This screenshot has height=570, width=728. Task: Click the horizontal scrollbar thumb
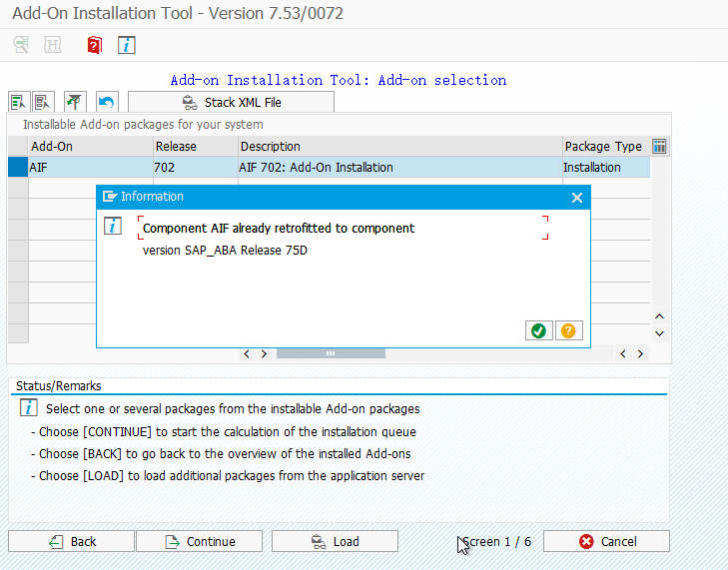[331, 353]
